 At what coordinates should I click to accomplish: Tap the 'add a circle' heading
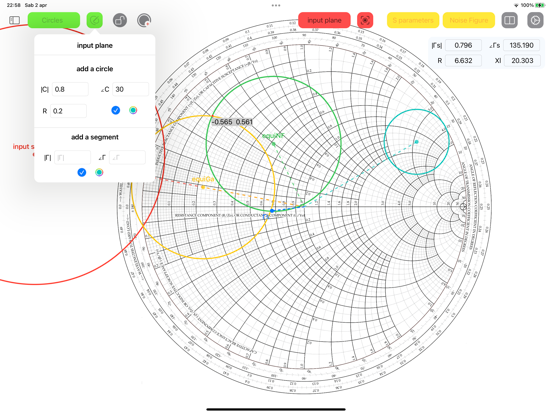click(95, 69)
